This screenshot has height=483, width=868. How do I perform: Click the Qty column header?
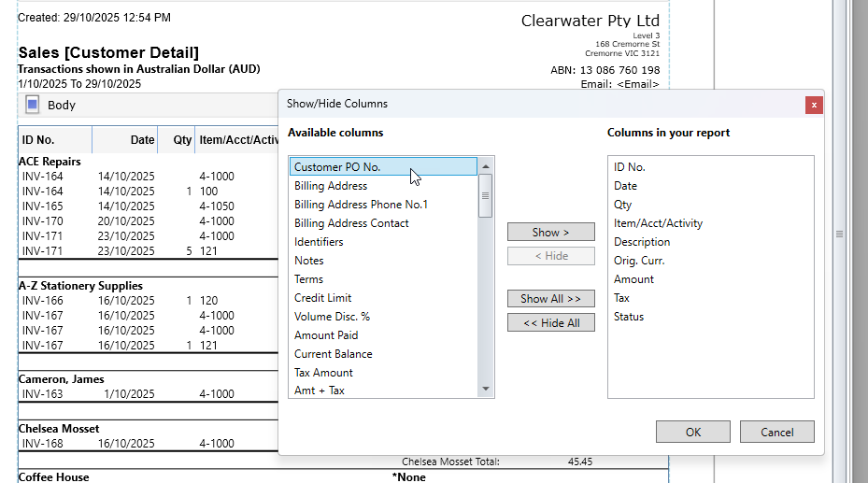click(x=181, y=140)
